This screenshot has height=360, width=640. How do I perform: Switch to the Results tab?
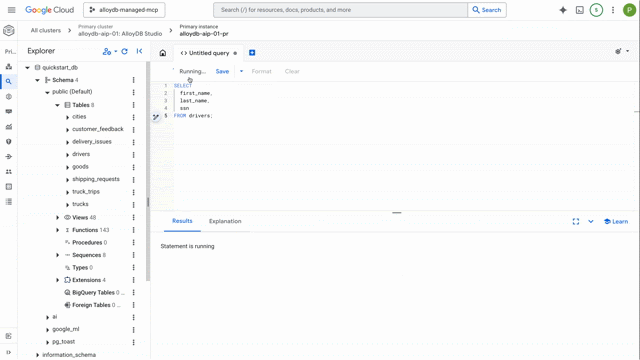(182, 221)
